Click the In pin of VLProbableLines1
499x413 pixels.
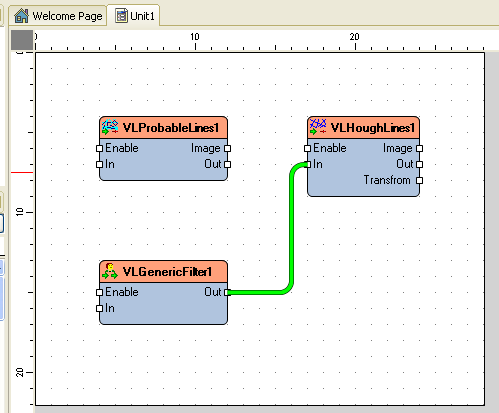pos(99,164)
